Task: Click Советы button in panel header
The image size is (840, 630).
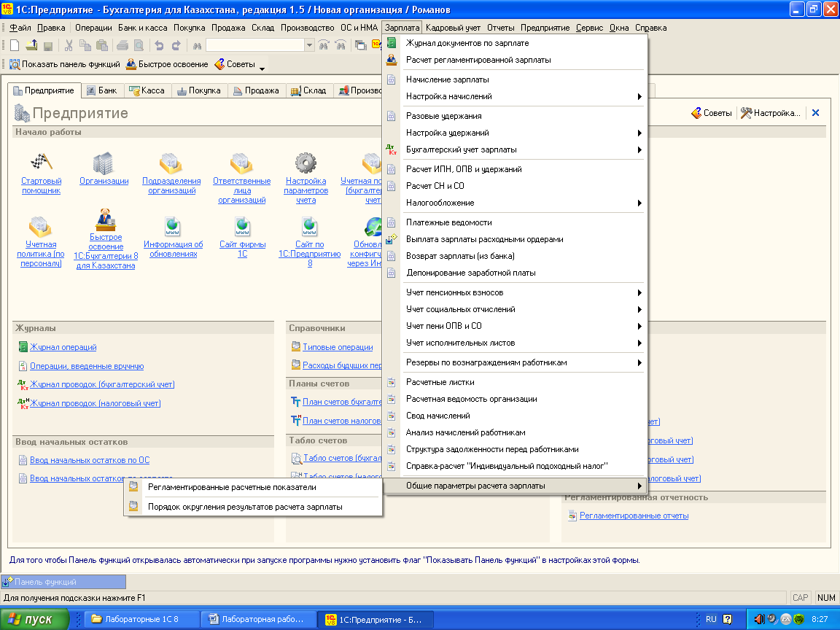Action: (x=712, y=113)
